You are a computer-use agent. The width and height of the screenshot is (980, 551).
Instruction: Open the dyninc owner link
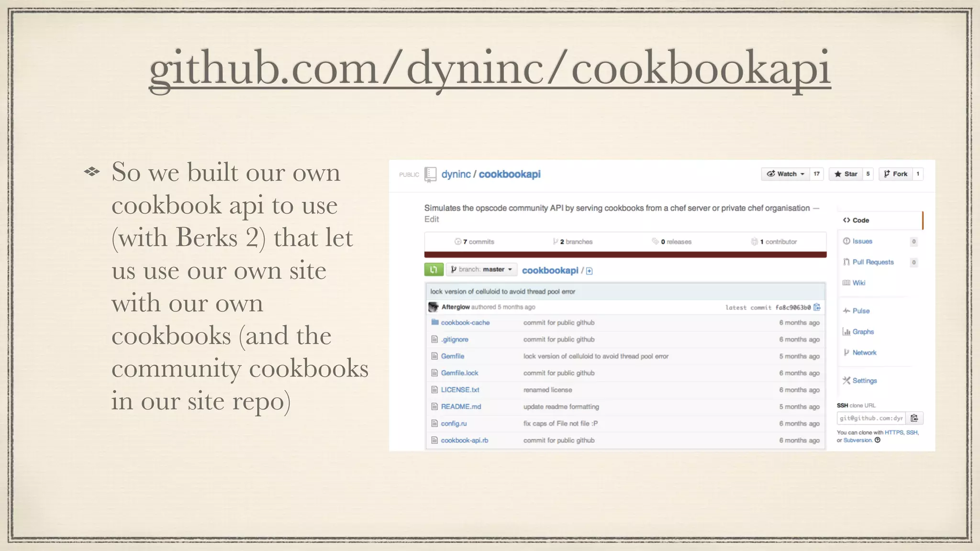point(456,174)
